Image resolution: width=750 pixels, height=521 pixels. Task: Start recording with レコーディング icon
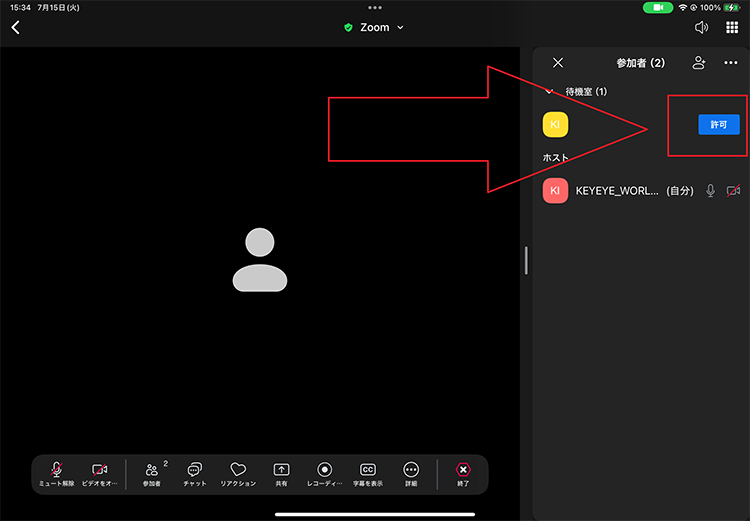(324, 470)
